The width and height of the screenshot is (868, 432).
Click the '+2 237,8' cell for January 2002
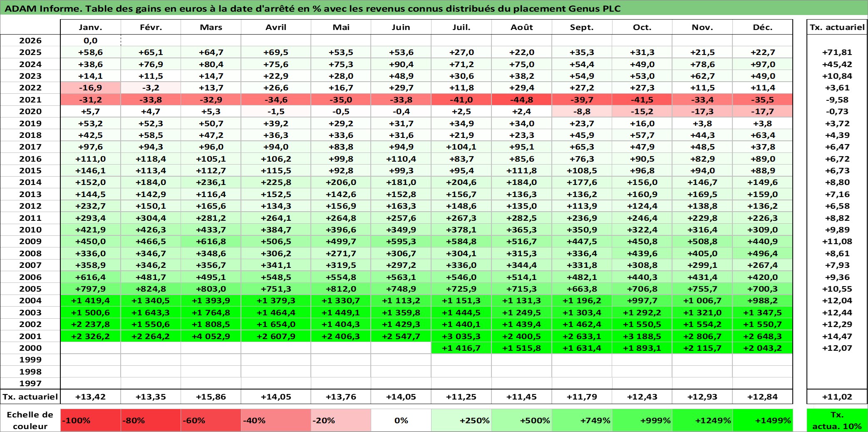click(x=91, y=324)
